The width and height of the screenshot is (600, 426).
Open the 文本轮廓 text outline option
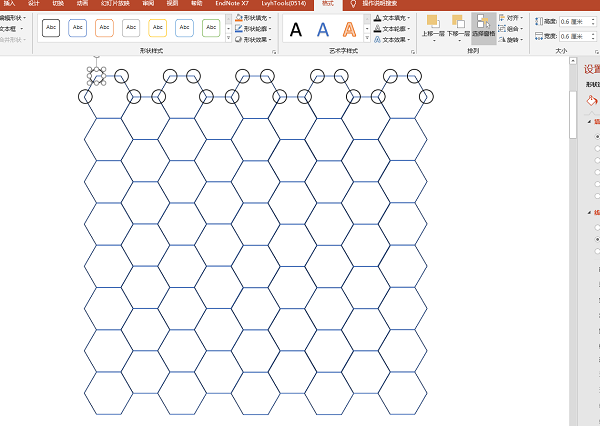[x=392, y=29]
